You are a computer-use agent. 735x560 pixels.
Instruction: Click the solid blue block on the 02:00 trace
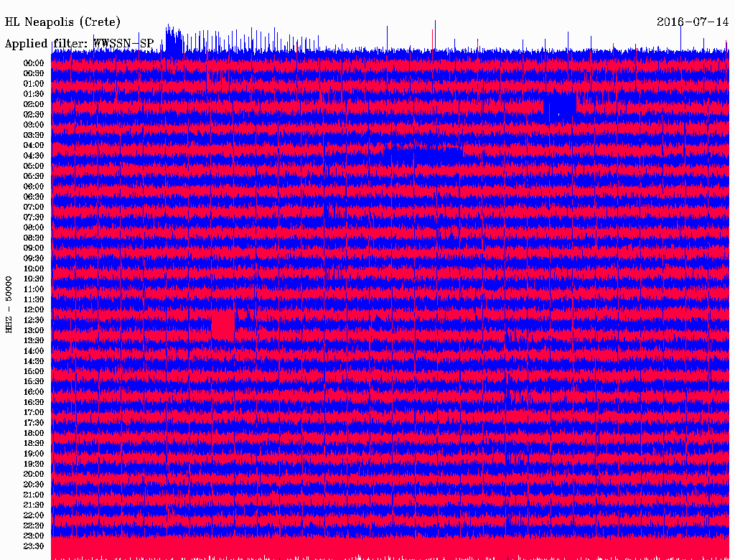[x=560, y=108]
